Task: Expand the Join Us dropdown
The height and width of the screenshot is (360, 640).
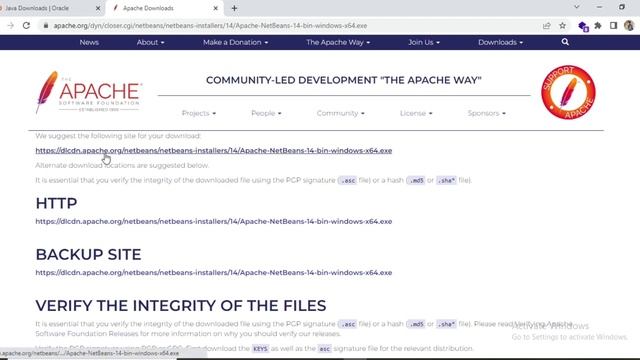Action: pyautogui.click(x=424, y=42)
